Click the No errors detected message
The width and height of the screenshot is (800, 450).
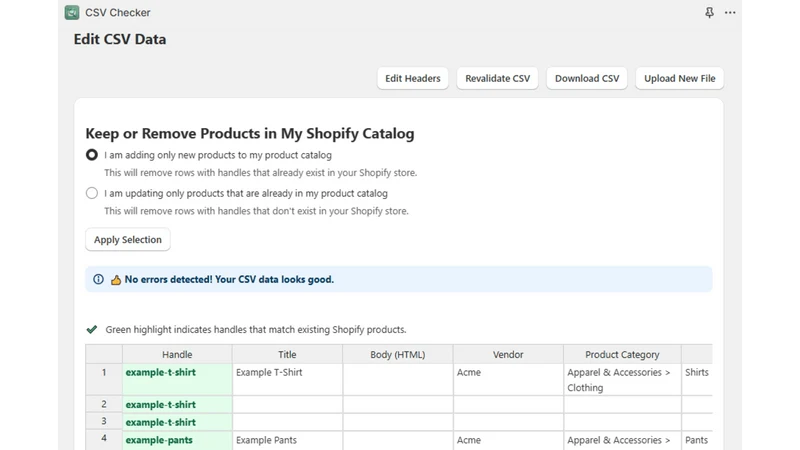tap(229, 279)
